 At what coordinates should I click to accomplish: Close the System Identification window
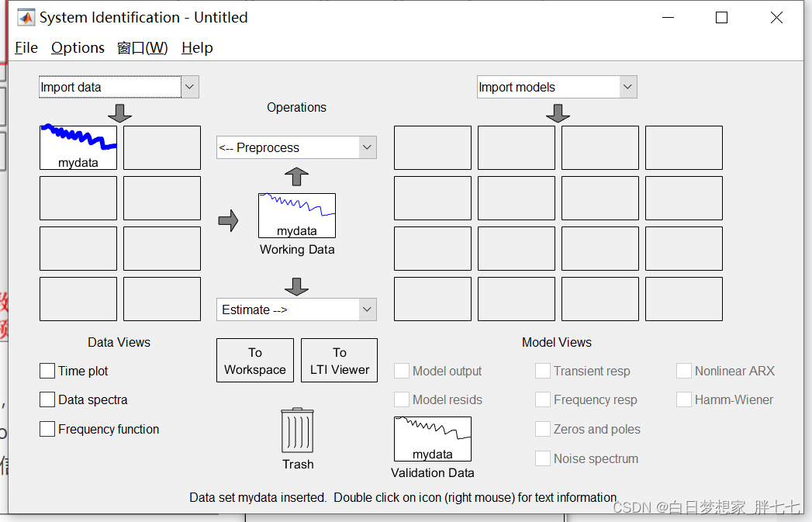776,18
